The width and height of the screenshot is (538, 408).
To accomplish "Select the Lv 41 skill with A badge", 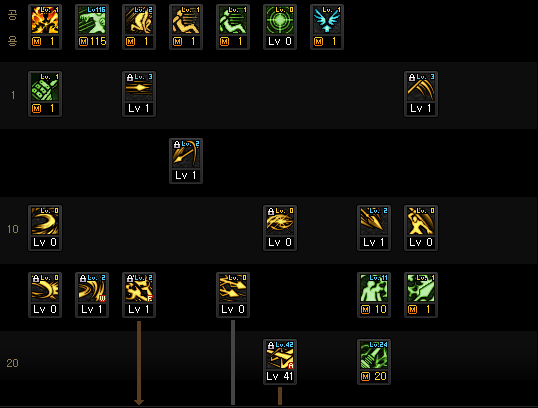I will tap(280, 362).
